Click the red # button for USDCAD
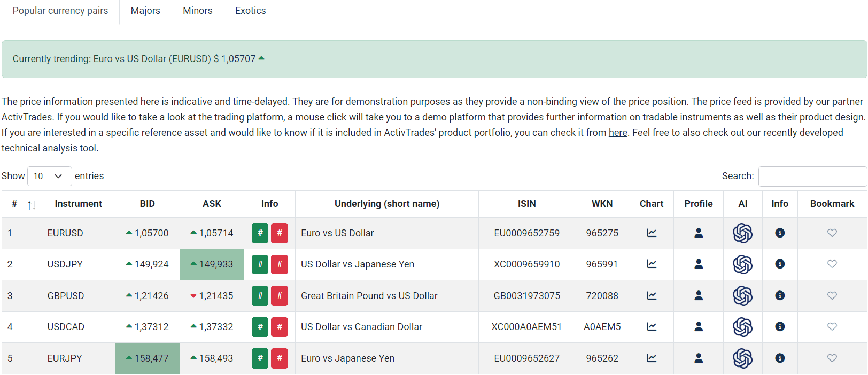The height and width of the screenshot is (375, 868). [x=280, y=327]
